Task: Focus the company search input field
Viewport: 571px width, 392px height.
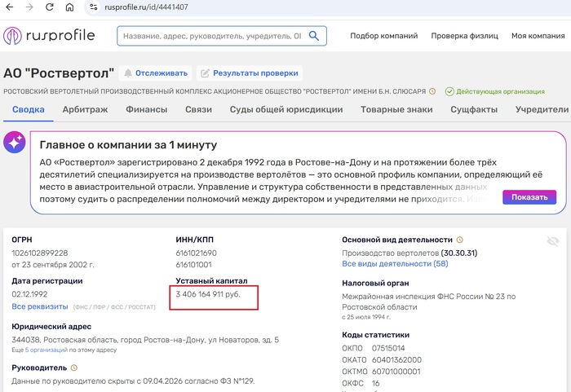Action: tap(212, 36)
